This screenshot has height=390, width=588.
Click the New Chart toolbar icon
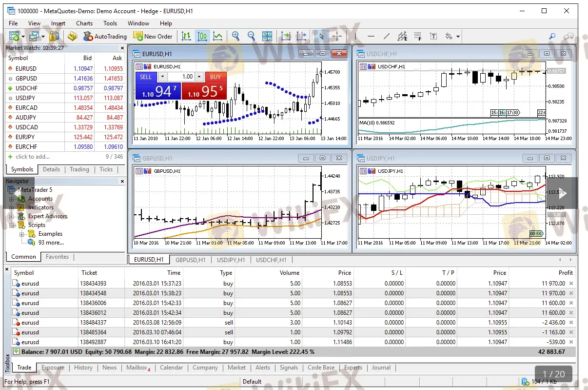(14, 36)
